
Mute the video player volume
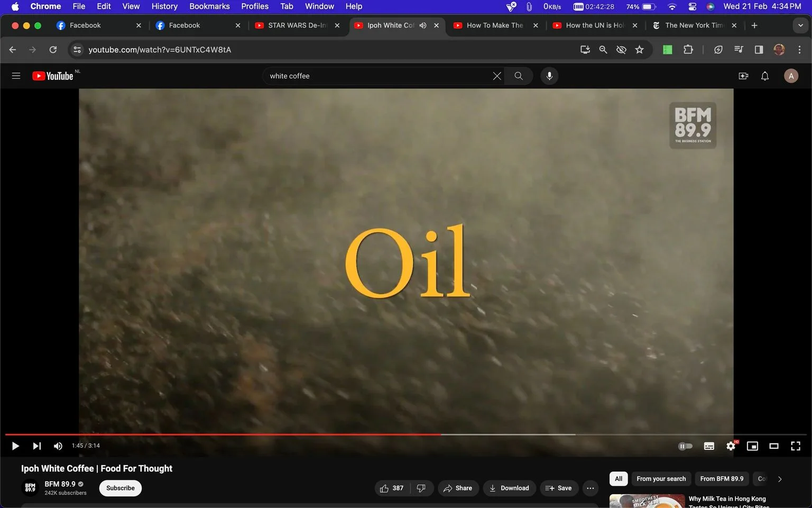58,446
